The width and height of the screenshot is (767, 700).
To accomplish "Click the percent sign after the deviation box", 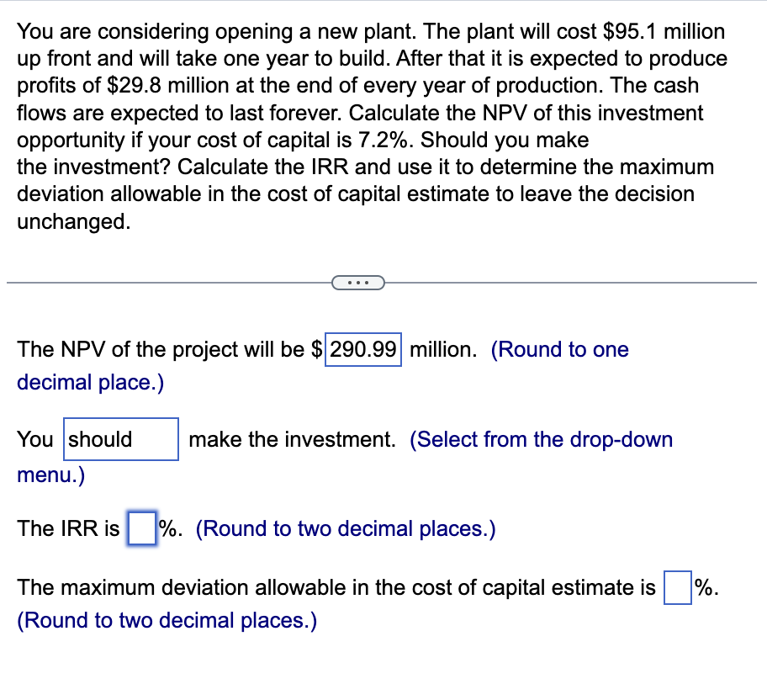I will click(701, 587).
